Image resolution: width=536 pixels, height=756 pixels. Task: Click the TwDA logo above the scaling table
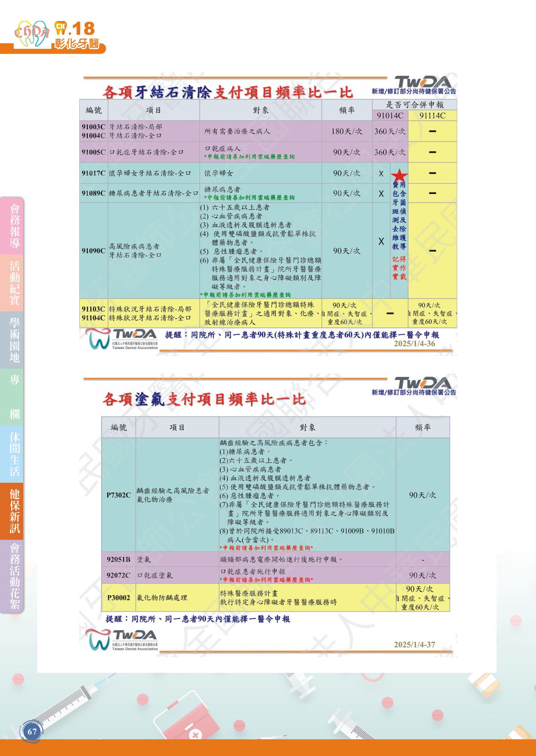(423, 81)
